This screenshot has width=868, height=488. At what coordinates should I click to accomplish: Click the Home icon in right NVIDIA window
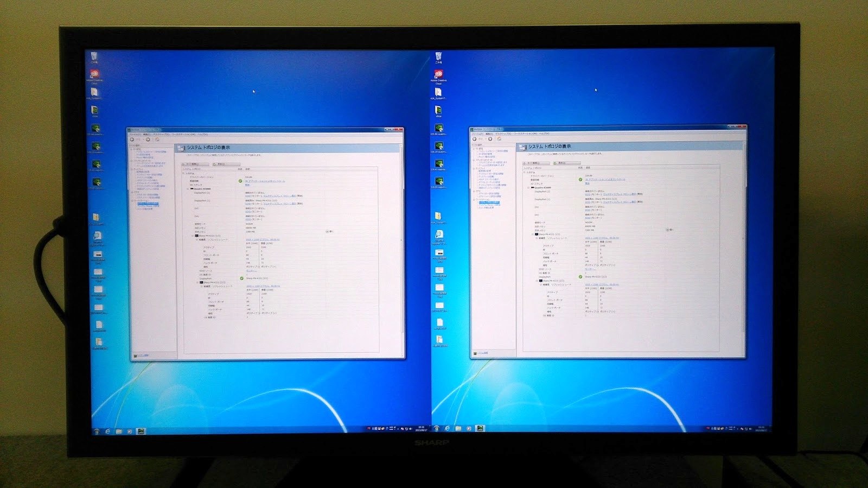(x=499, y=139)
